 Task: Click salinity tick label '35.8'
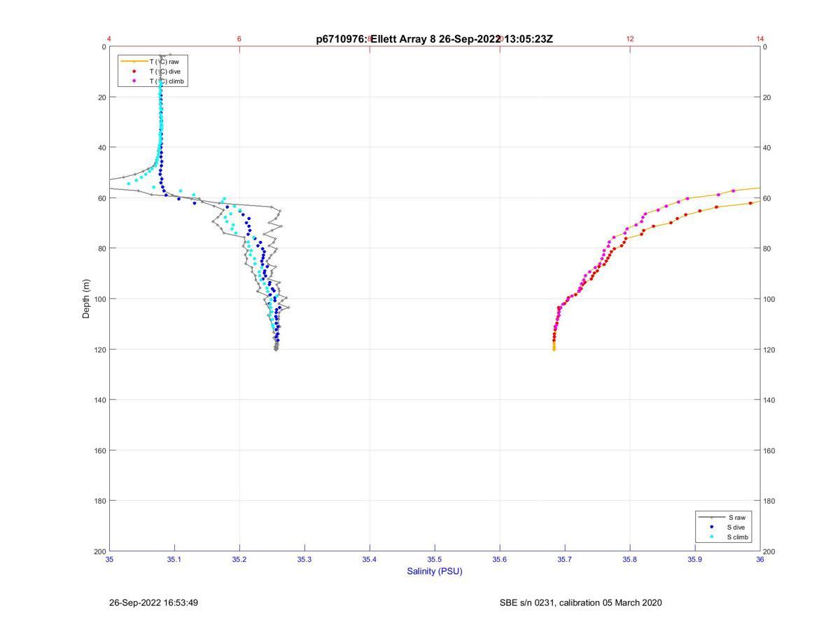point(630,559)
